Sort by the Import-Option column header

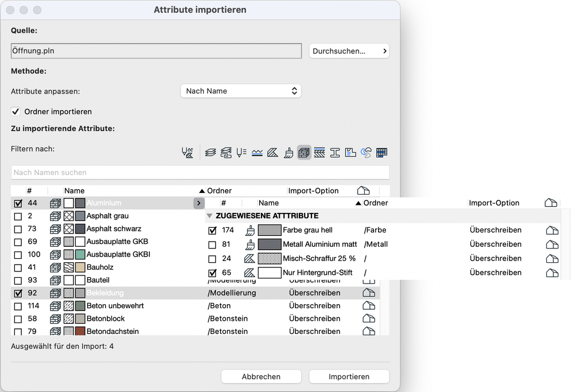[313, 191]
